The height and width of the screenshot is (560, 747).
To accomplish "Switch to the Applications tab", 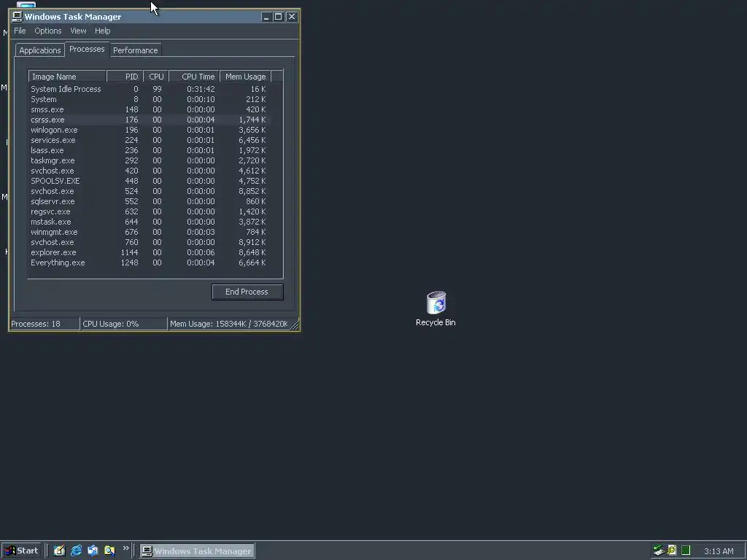I will (40, 50).
